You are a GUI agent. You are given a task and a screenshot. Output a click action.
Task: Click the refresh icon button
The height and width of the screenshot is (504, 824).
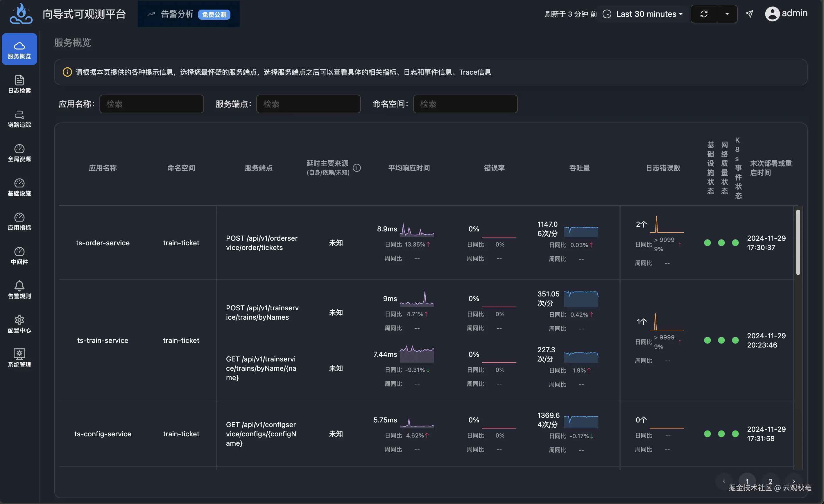(x=704, y=14)
